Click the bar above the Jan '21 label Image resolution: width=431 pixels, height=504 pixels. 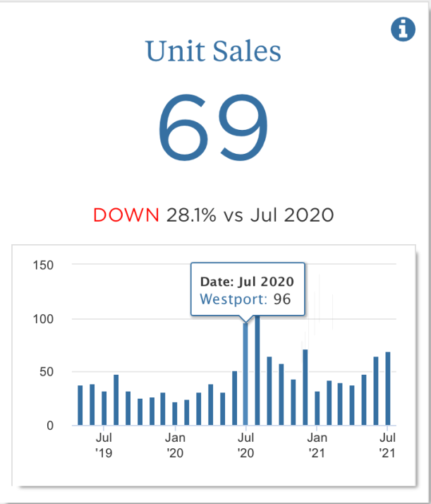(x=317, y=409)
